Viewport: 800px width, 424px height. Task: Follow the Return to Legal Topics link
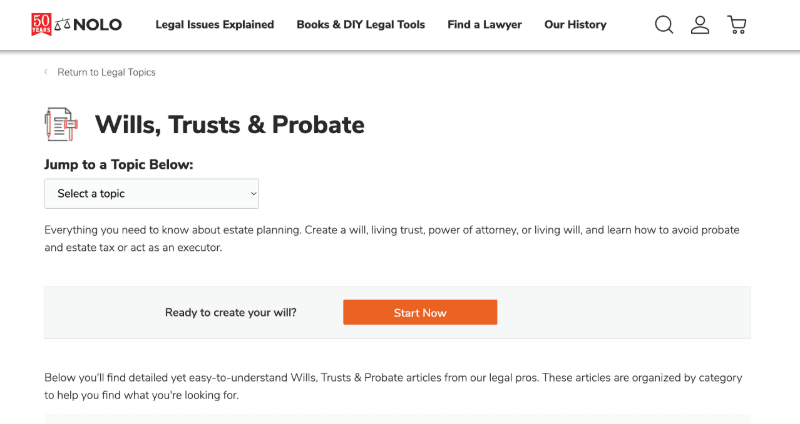coord(106,72)
